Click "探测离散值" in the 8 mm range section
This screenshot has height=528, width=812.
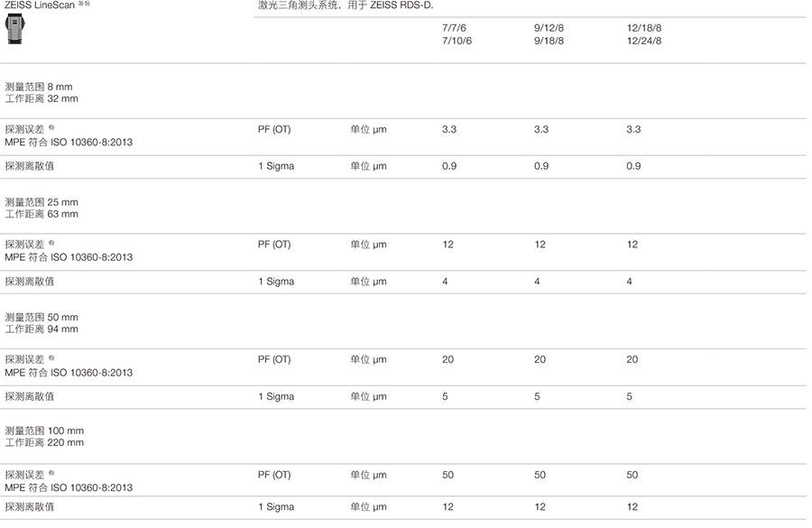pyautogui.click(x=30, y=166)
